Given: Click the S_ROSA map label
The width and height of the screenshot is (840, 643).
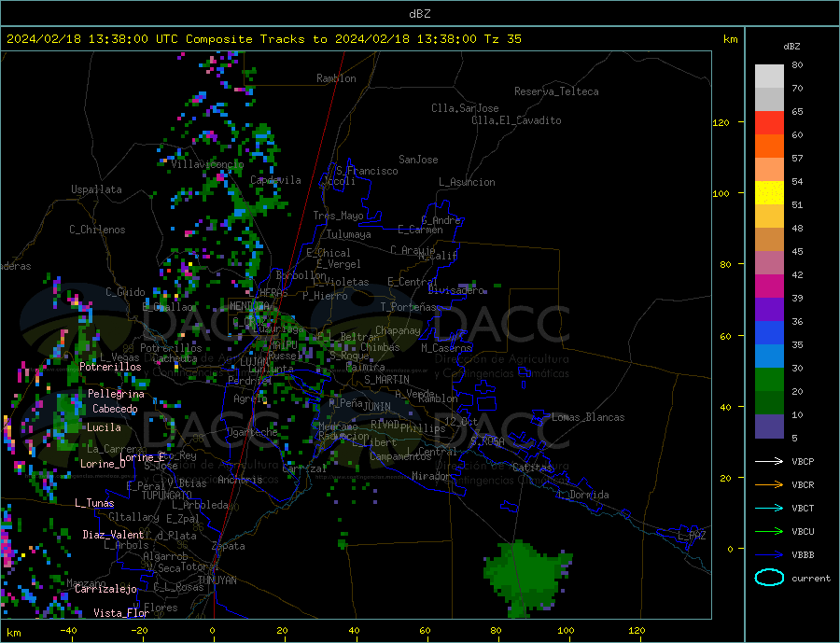Looking at the screenshot, I should 487,441.
